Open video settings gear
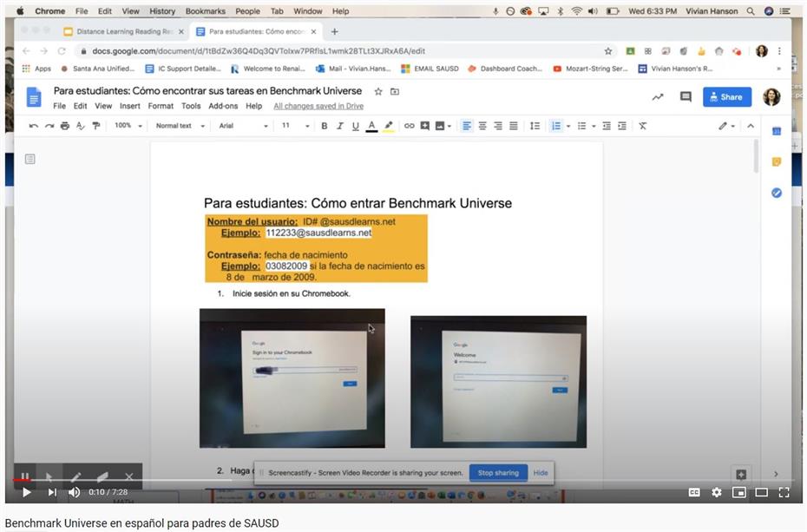This screenshot has width=807, height=532. click(717, 492)
